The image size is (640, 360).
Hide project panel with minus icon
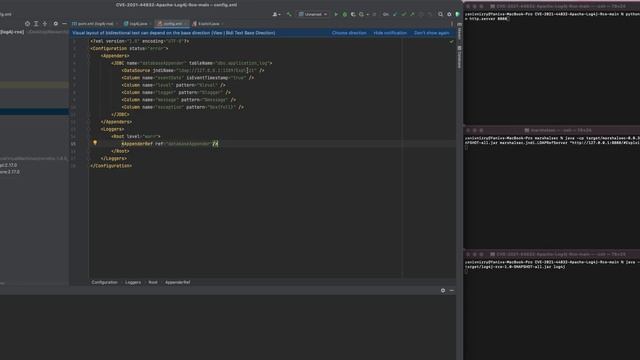click(x=64, y=24)
